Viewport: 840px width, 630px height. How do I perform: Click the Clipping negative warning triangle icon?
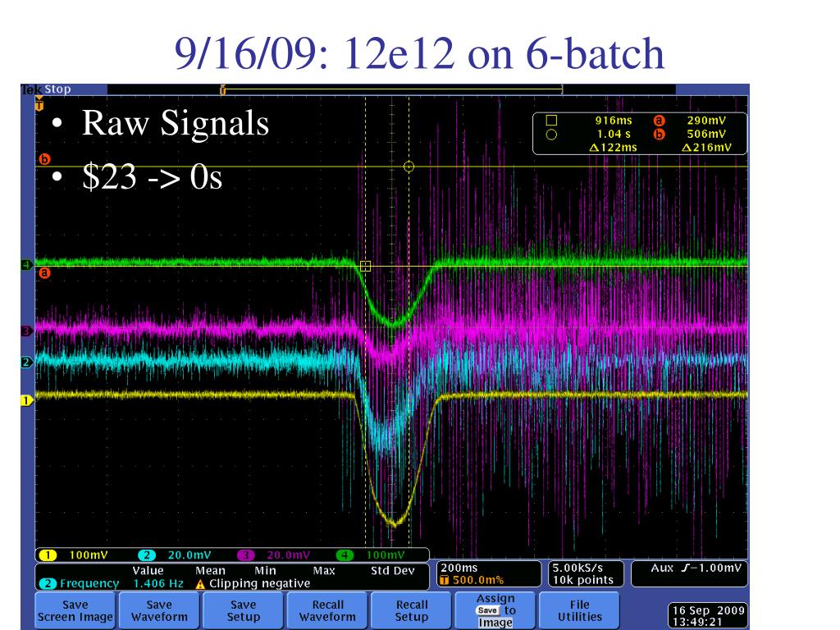(200, 584)
